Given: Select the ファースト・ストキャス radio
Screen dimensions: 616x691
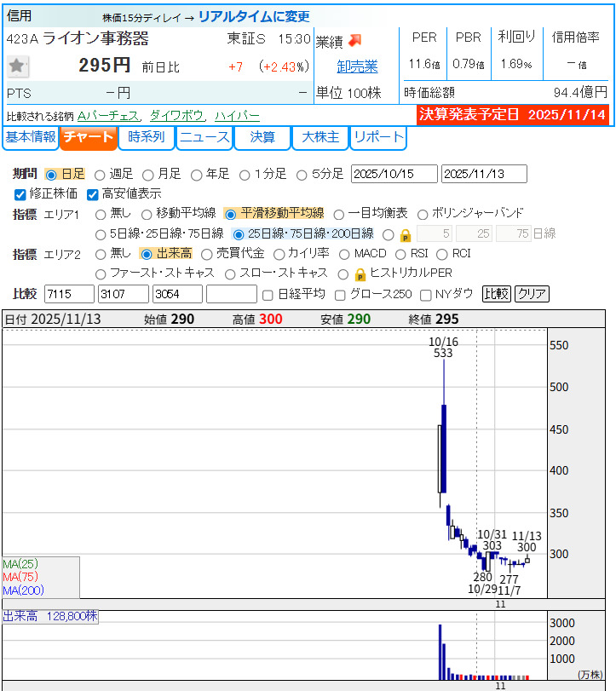Looking at the screenshot, I should click(101, 274).
